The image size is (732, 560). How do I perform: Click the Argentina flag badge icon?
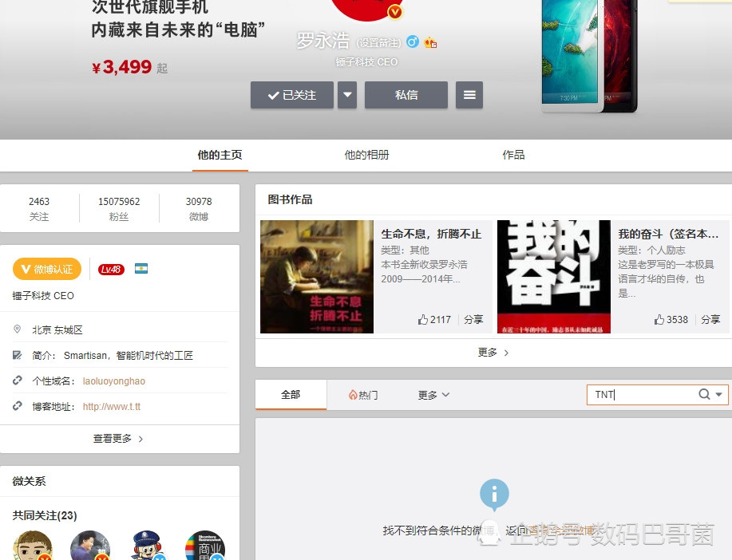click(x=141, y=269)
